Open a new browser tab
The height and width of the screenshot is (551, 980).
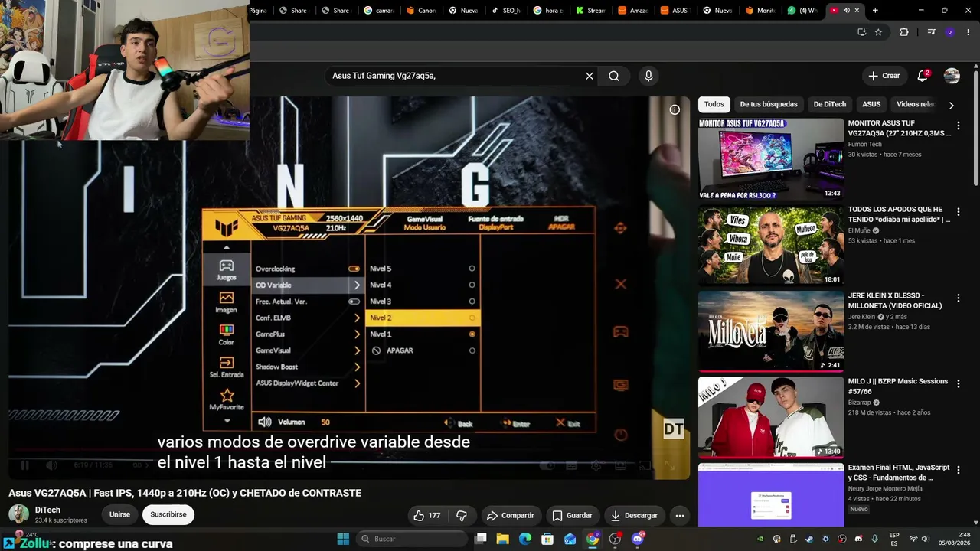pyautogui.click(x=875, y=11)
